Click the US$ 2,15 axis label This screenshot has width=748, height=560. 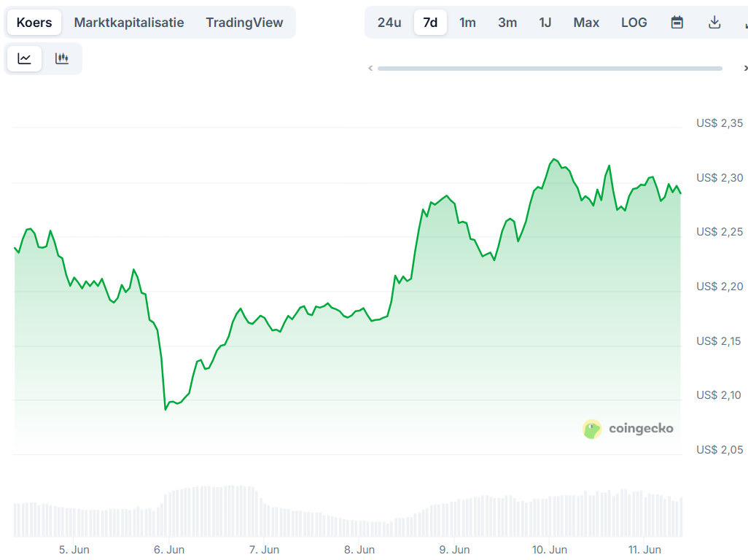pyautogui.click(x=718, y=341)
